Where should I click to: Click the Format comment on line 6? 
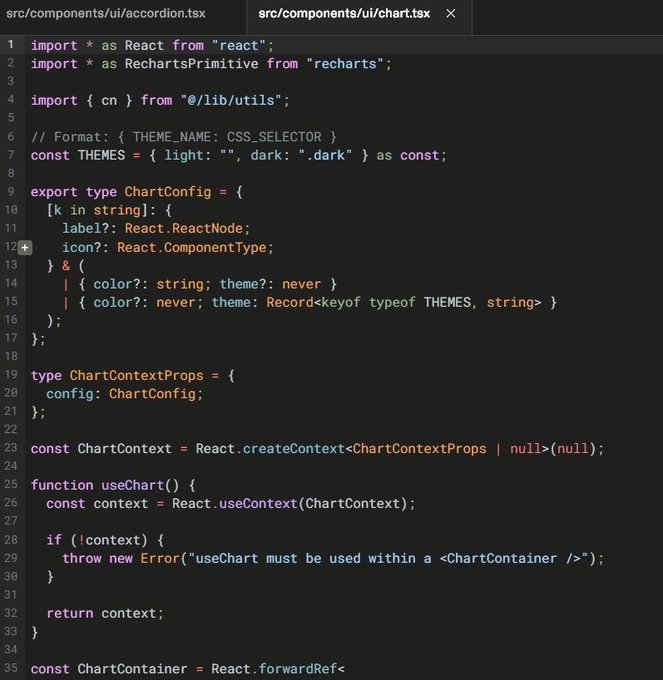[184, 137]
